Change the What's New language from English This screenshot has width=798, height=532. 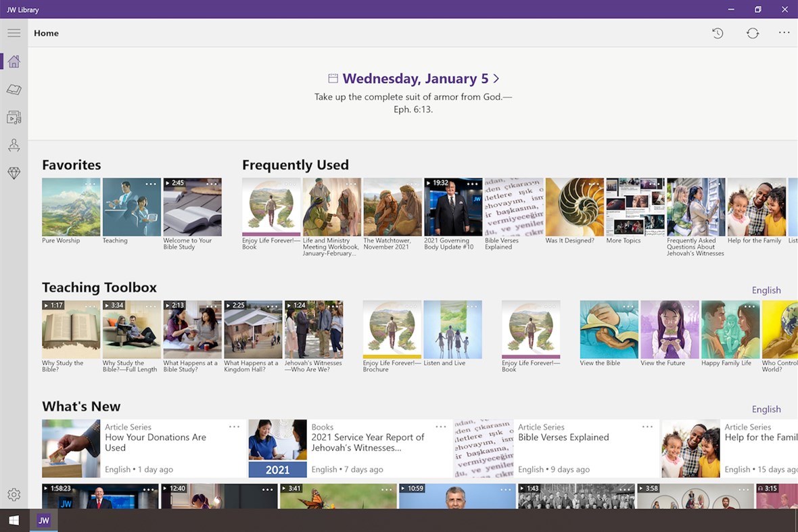766,409
